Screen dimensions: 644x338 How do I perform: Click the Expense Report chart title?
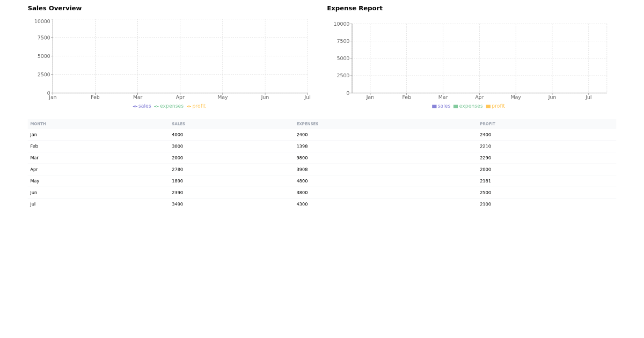(355, 8)
